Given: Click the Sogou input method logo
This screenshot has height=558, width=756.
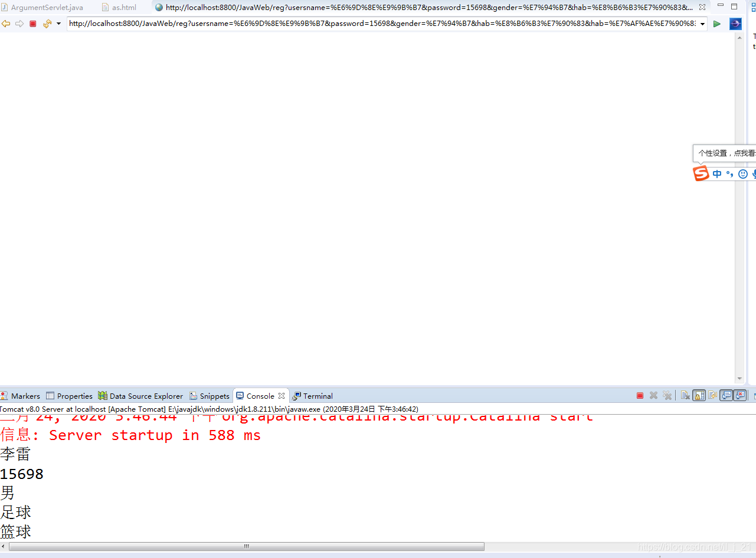Looking at the screenshot, I should pyautogui.click(x=701, y=173).
